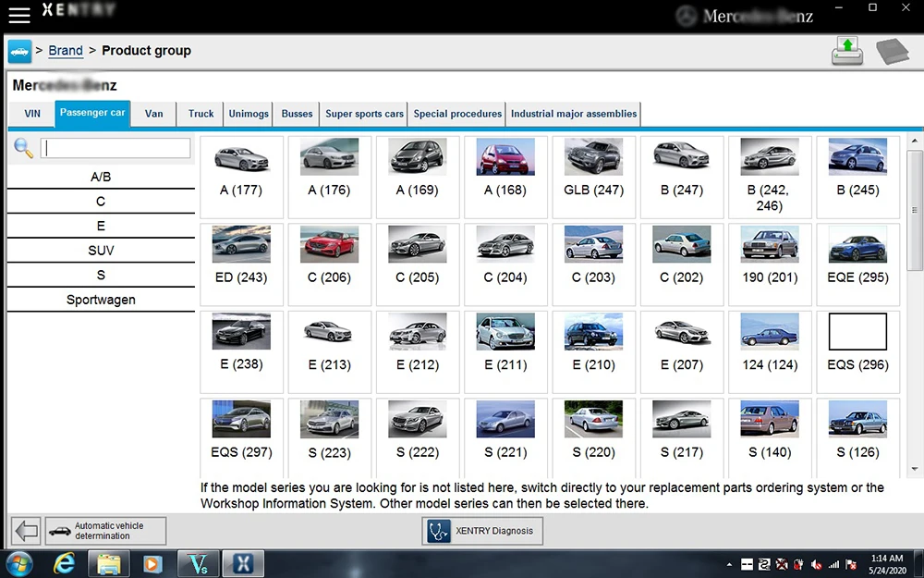924x578 pixels.
Task: Click the scrollbar down arrow
Action: click(x=914, y=470)
